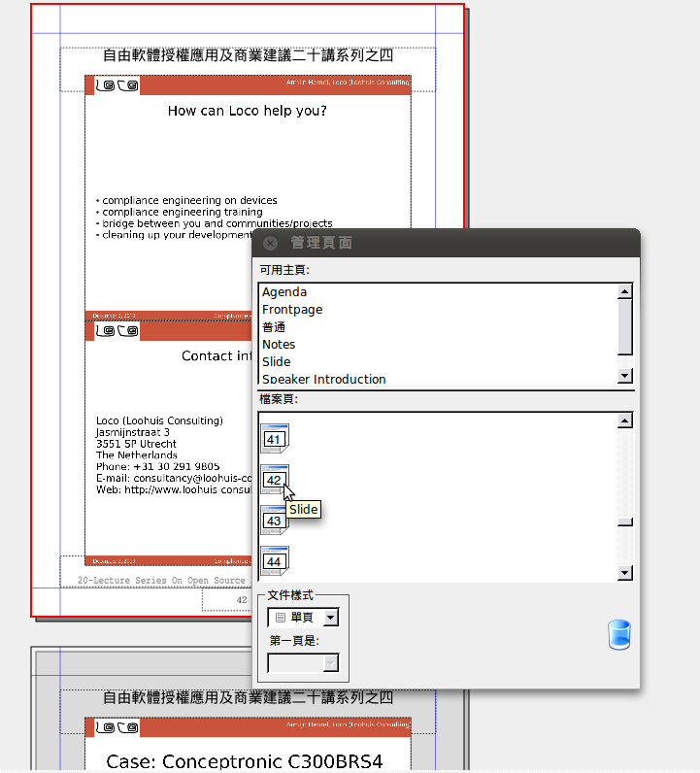This screenshot has height=773, width=700.
Task: Click the E-mail consultancy line
Action: tap(174, 478)
